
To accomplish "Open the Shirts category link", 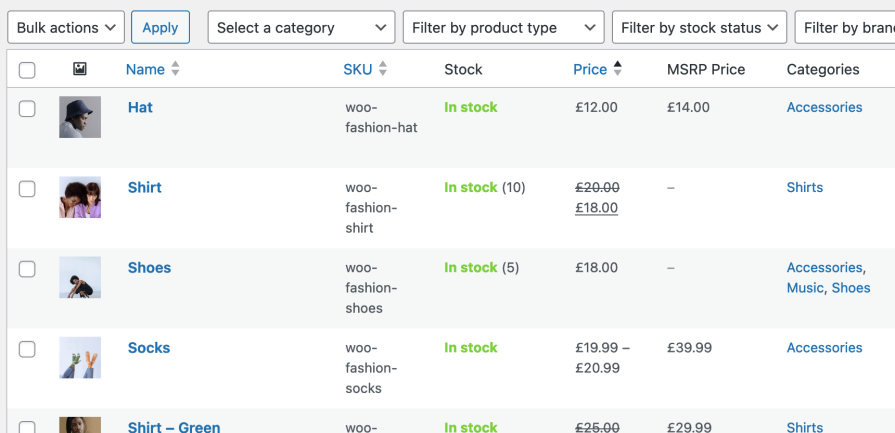I will (x=804, y=188).
